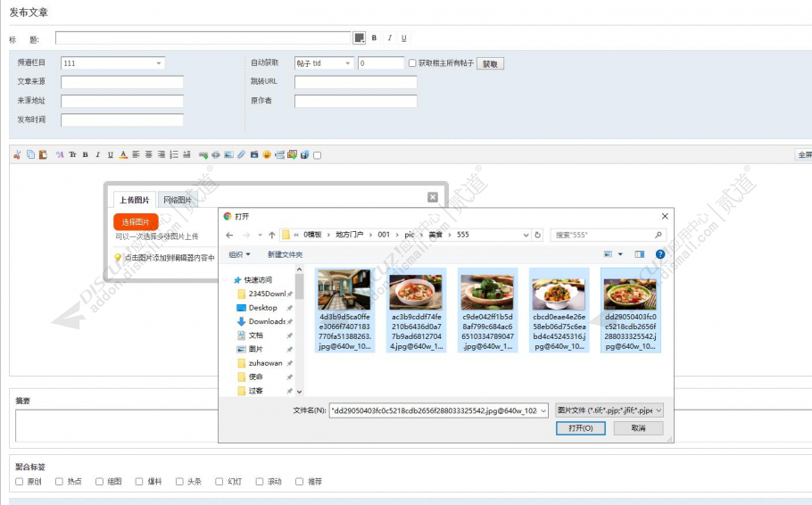This screenshot has height=505, width=812.
Task: Click the insert image icon in editor
Action: [228, 154]
